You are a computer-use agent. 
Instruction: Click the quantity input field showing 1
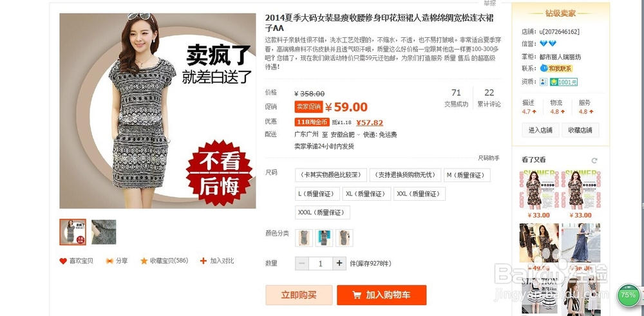(x=321, y=263)
